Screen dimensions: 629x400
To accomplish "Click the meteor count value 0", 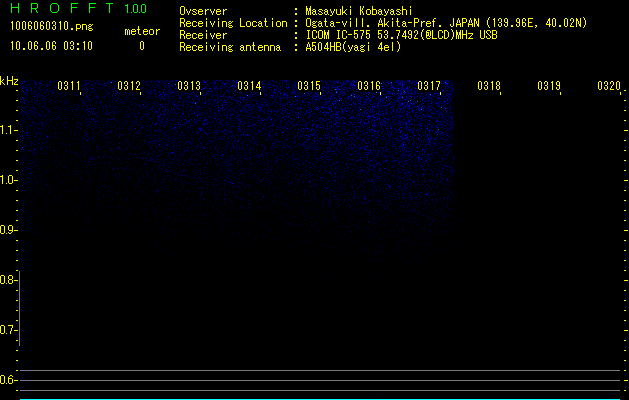I will tap(142, 46).
